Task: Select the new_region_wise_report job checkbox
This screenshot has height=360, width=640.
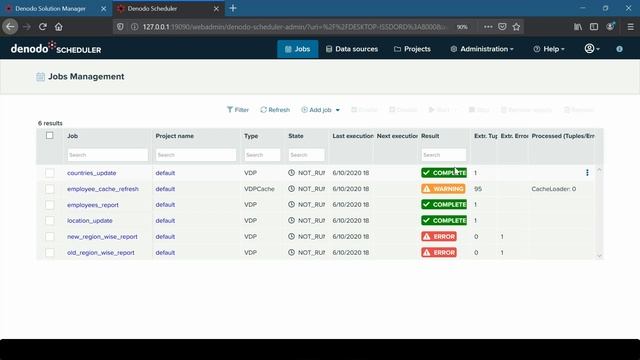Action: (50, 237)
